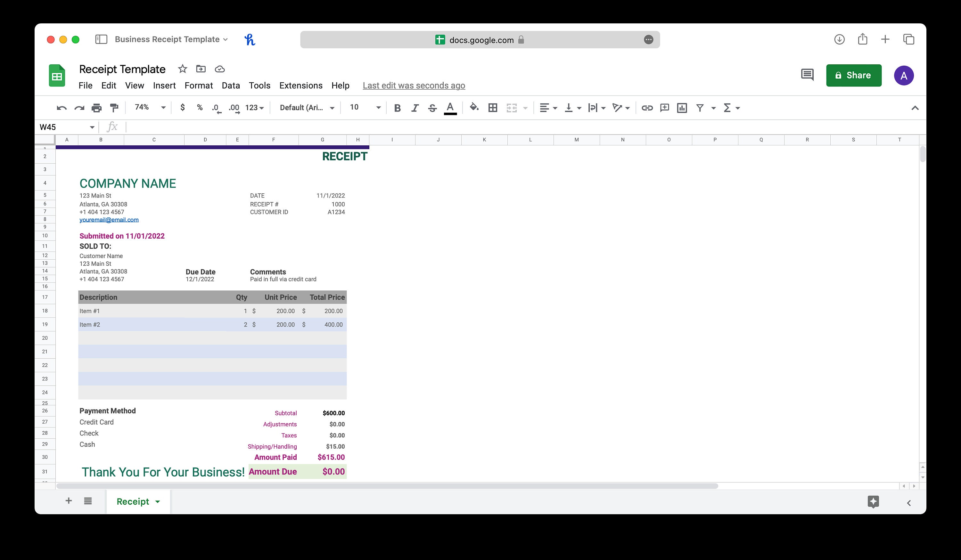This screenshot has width=961, height=560.
Task: Open the font size dropdown
Action: (378, 108)
